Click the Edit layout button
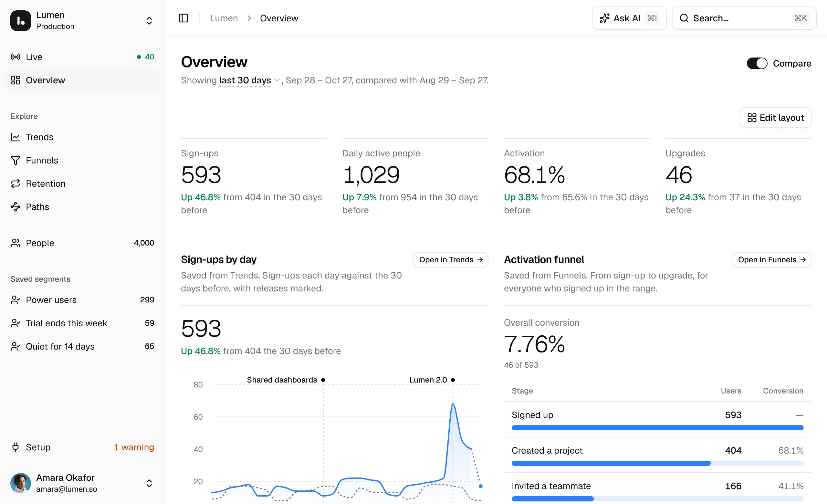The image size is (827, 504). click(x=775, y=118)
